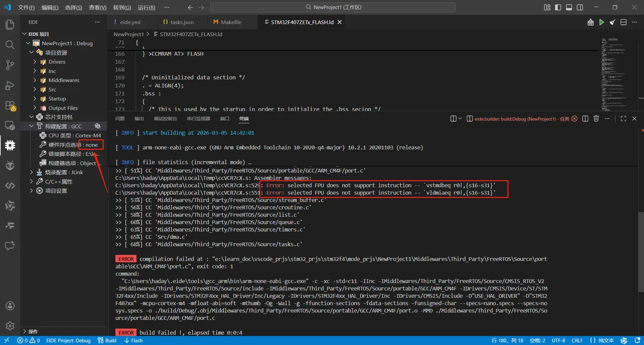
Task: Expand the 烧录配置 : JLink node
Action: pos(63,172)
